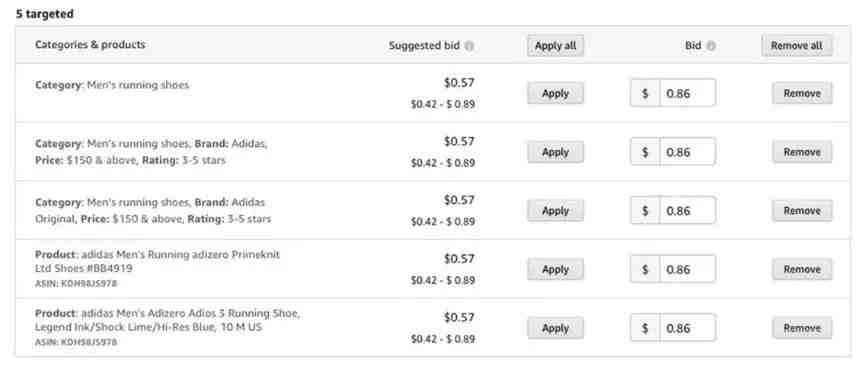The image size is (866, 376).
Task: Edit bid field for adizero Primeknit product
Action: click(x=688, y=269)
